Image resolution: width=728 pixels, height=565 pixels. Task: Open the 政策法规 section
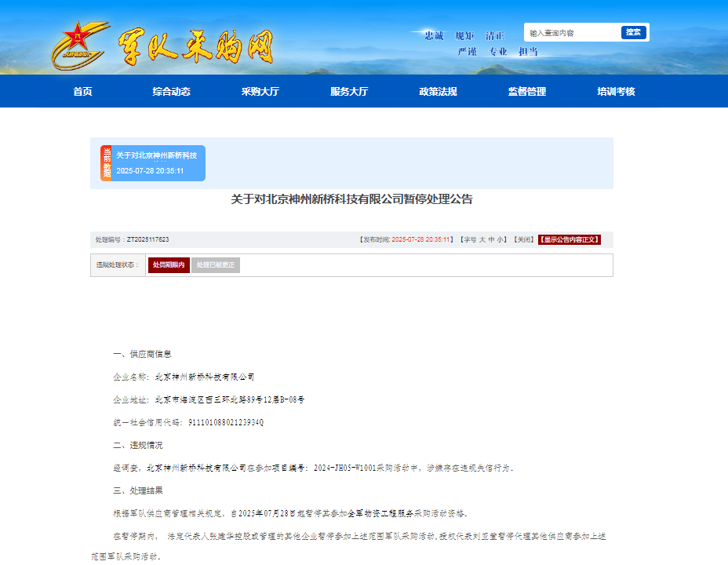click(x=438, y=92)
